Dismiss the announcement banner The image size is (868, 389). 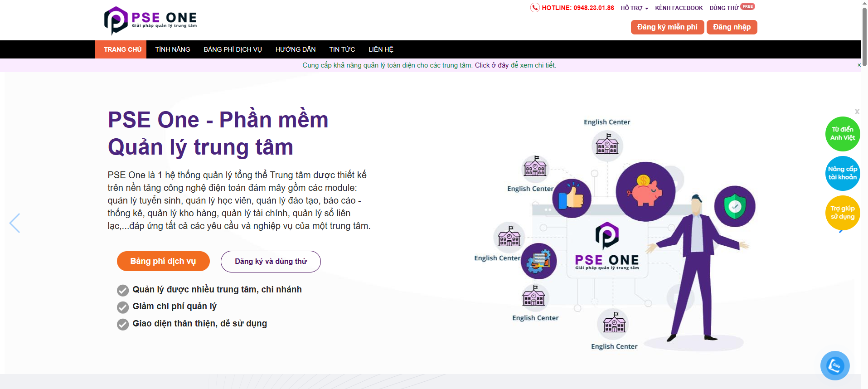point(859,65)
